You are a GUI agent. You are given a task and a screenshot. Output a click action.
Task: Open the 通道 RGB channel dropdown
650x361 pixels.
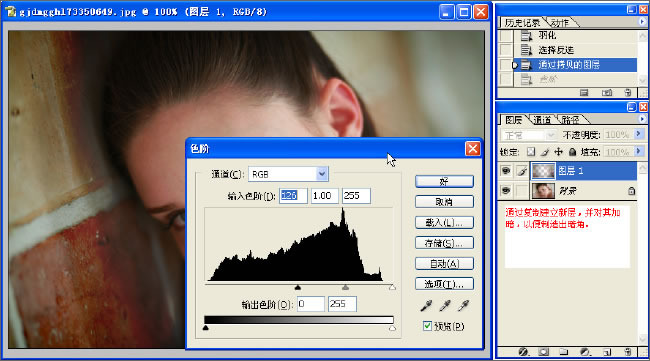322,174
